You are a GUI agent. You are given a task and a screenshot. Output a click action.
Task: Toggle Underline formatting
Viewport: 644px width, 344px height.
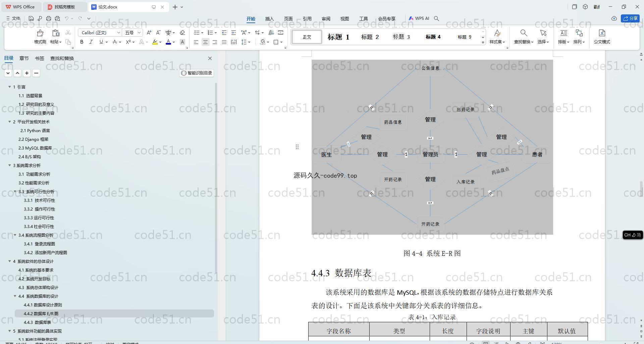click(101, 42)
